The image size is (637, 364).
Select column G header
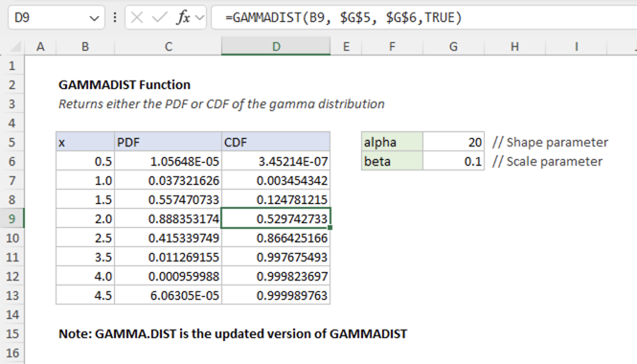tap(453, 47)
